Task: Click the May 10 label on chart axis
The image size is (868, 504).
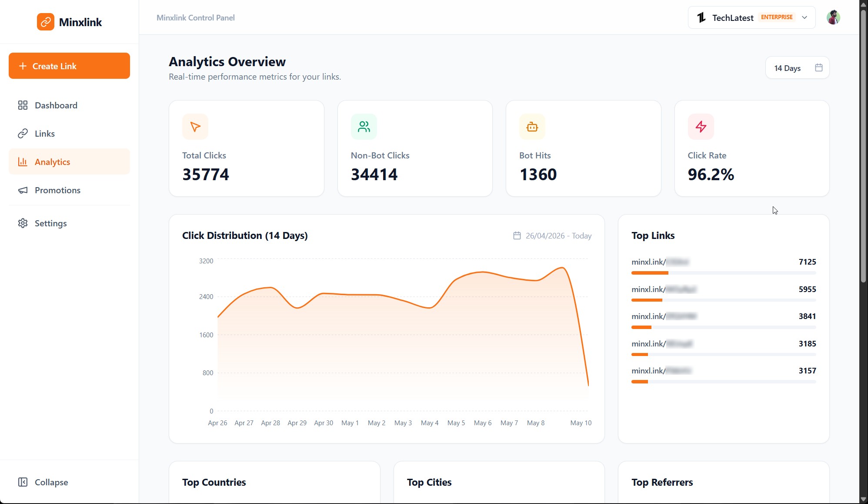Action: (581, 423)
